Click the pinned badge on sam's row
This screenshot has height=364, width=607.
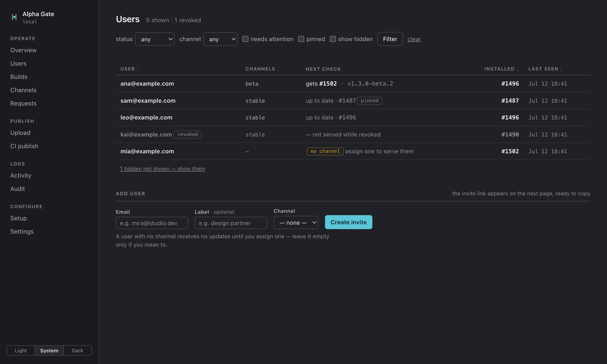tap(370, 101)
